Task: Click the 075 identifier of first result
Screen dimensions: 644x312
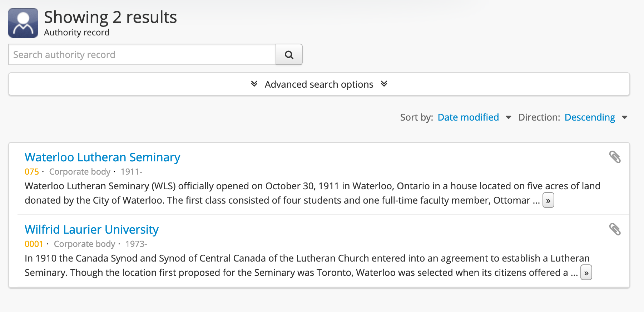Action: [x=31, y=172]
